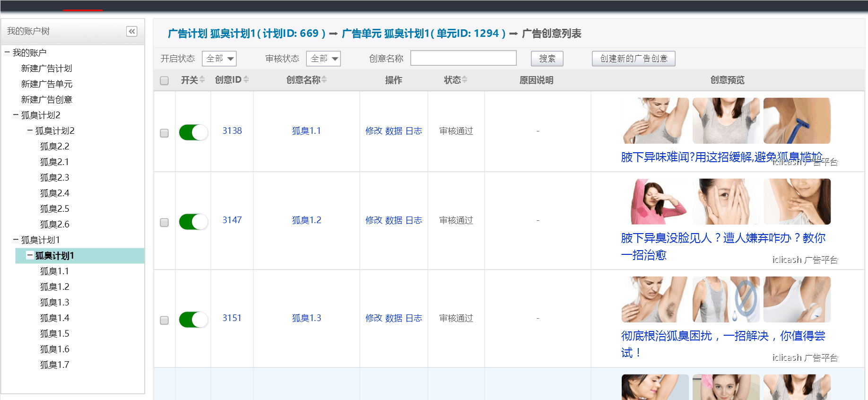Click 创建新的广告创意 button

coord(634,59)
